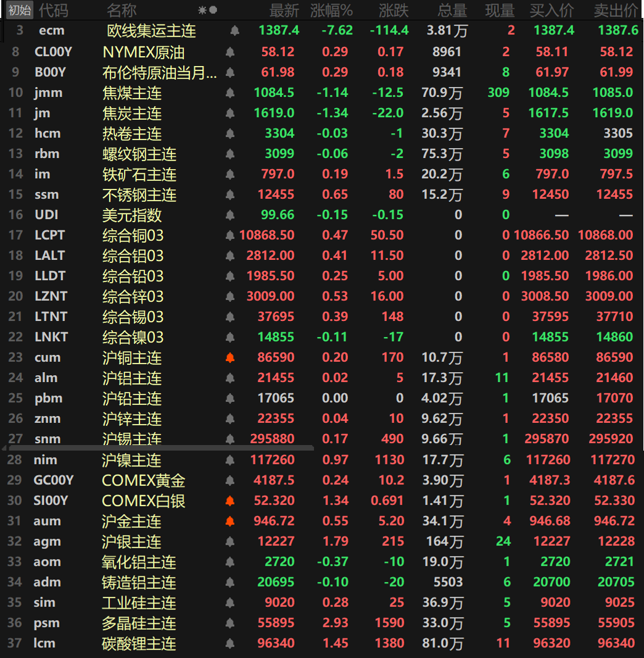Sort by the 代码 column header

(x=54, y=10)
